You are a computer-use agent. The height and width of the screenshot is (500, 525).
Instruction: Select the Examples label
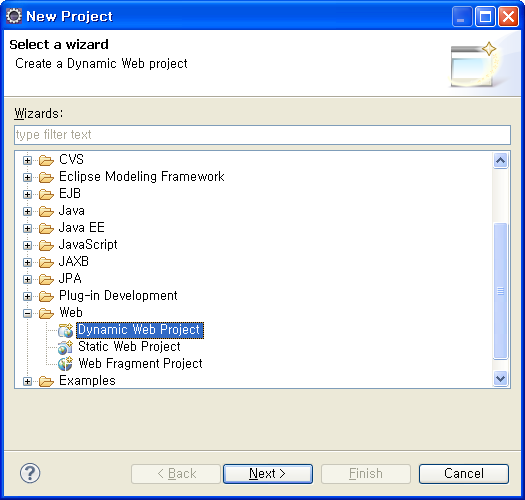pyautogui.click(x=87, y=381)
